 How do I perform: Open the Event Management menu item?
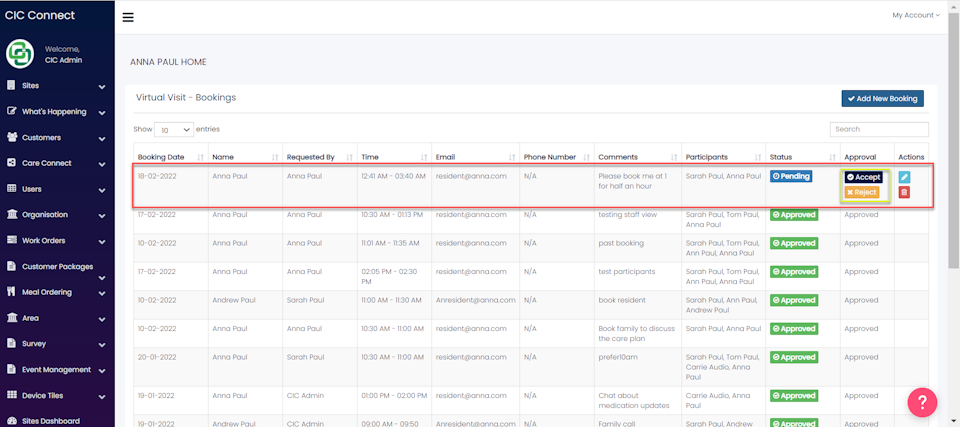point(57,370)
